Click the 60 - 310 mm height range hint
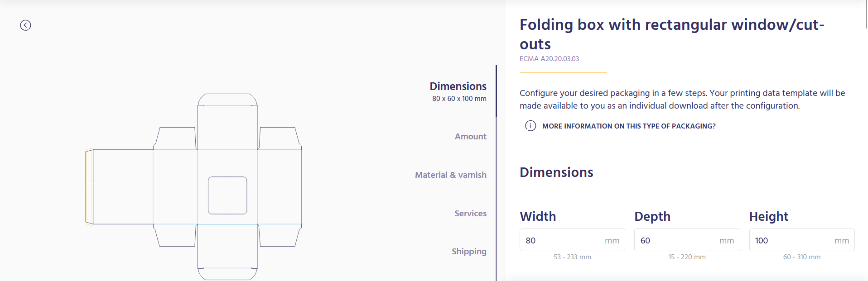Screen dimensions: 868x281 (801, 257)
